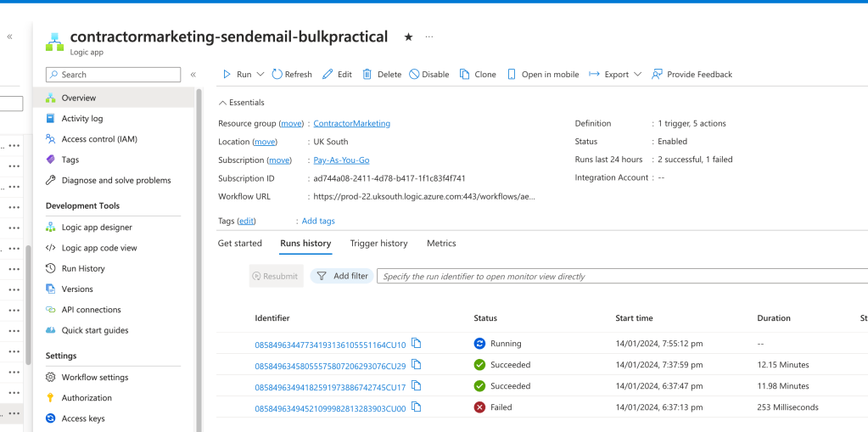This screenshot has width=868, height=432.
Task: Click the Resubmit button
Action: coord(277,276)
